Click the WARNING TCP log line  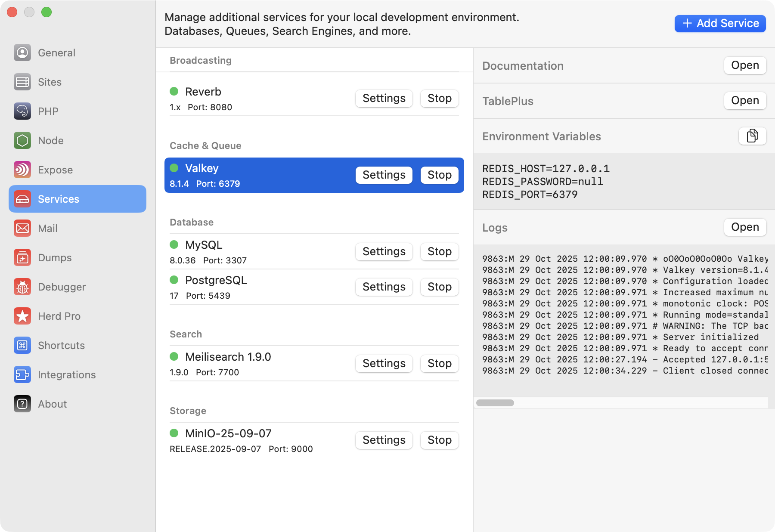(625, 326)
